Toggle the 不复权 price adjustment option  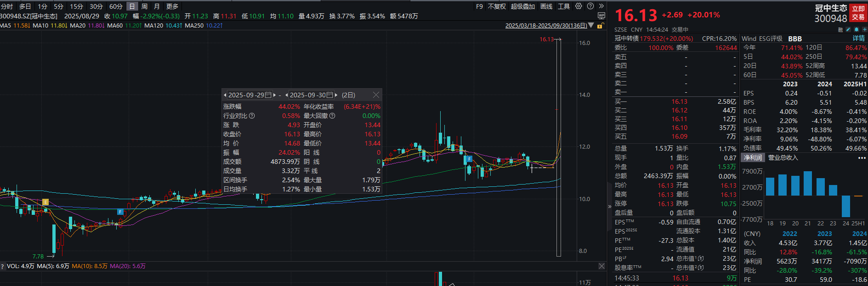point(496,6)
